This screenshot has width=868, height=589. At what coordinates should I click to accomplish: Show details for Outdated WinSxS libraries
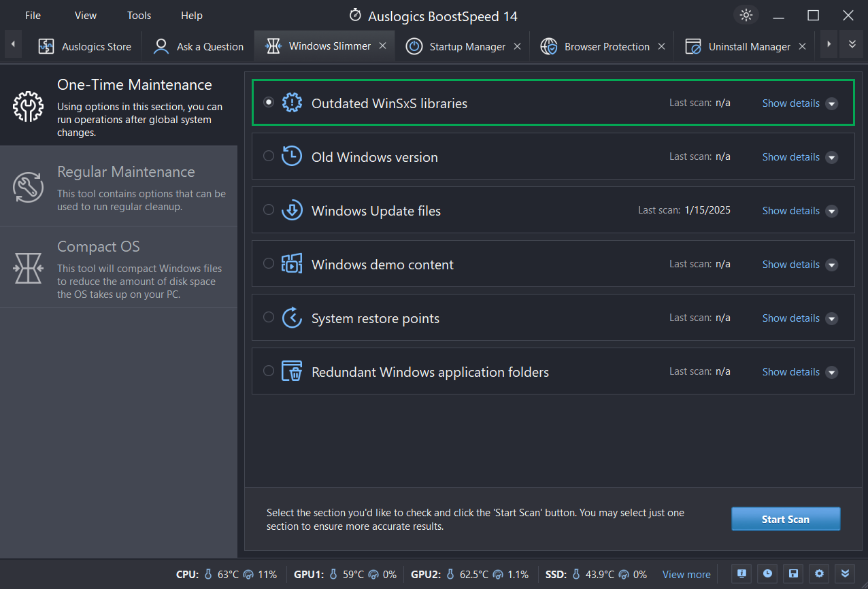(x=790, y=103)
